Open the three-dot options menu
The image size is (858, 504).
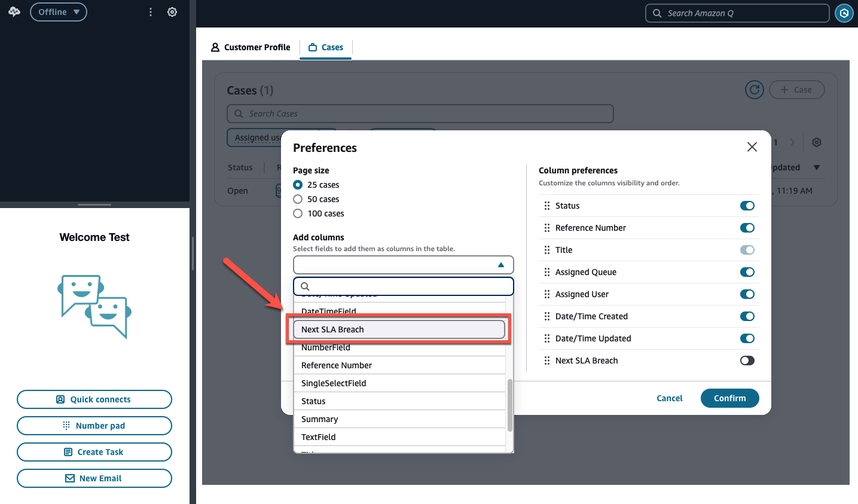151,12
